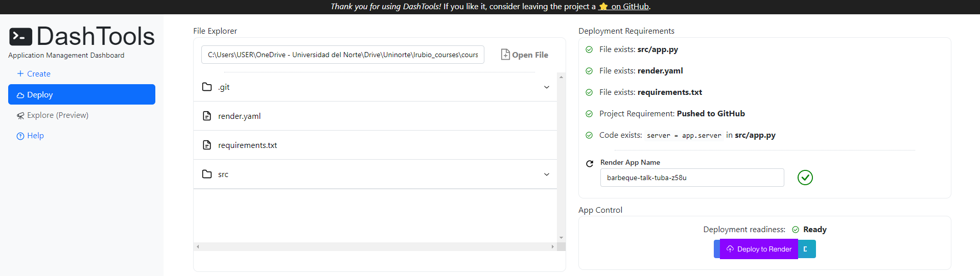Screen dimensions: 980x276
Task: Click the 'Application Management Dashboard' subtitle
Action: pos(66,55)
